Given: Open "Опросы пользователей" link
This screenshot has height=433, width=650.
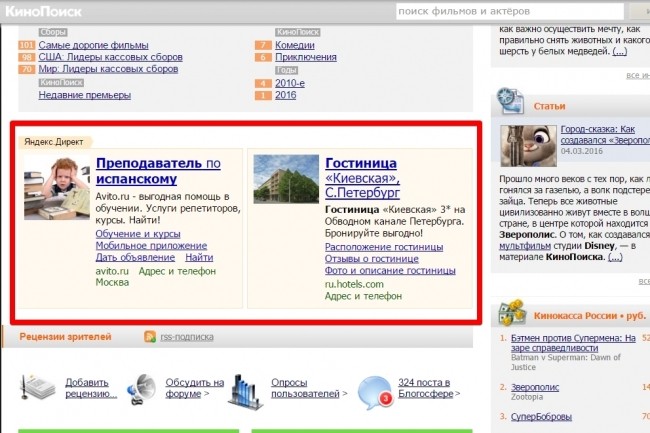Looking at the screenshot, I should pyautogui.click(x=306, y=388).
